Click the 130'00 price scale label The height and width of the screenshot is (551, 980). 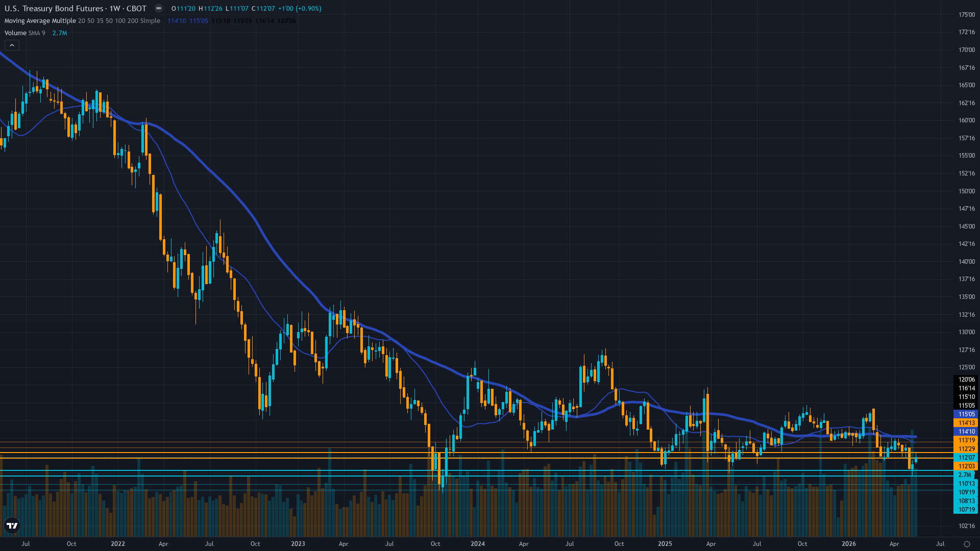pos(967,332)
